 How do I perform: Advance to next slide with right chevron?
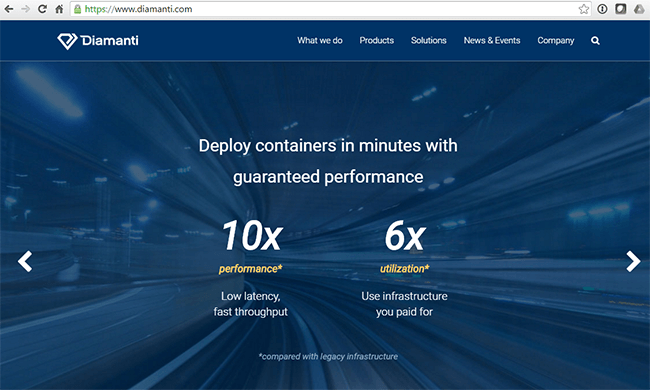[633, 261]
